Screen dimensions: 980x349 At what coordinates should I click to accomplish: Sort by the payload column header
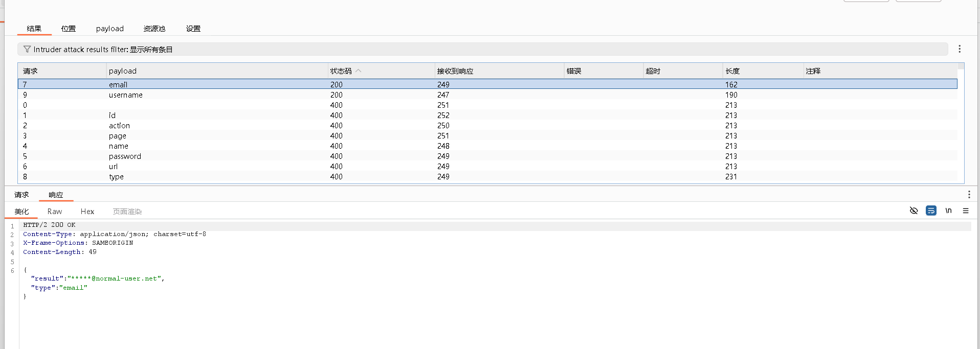pyautogui.click(x=217, y=71)
